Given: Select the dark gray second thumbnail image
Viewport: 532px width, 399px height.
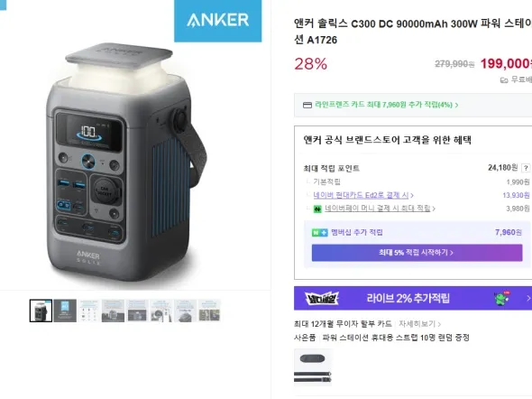Looking at the screenshot, I should click(65, 311).
